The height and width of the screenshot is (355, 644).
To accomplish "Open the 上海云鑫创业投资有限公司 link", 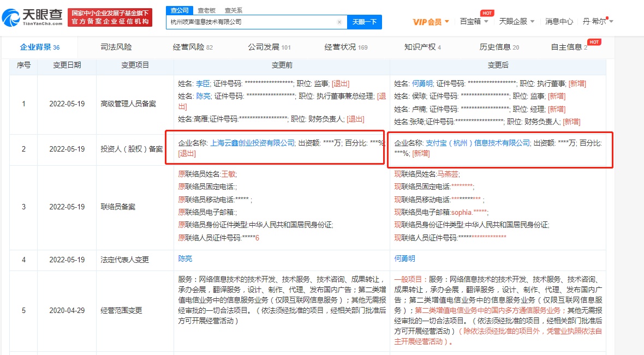I will pos(252,143).
